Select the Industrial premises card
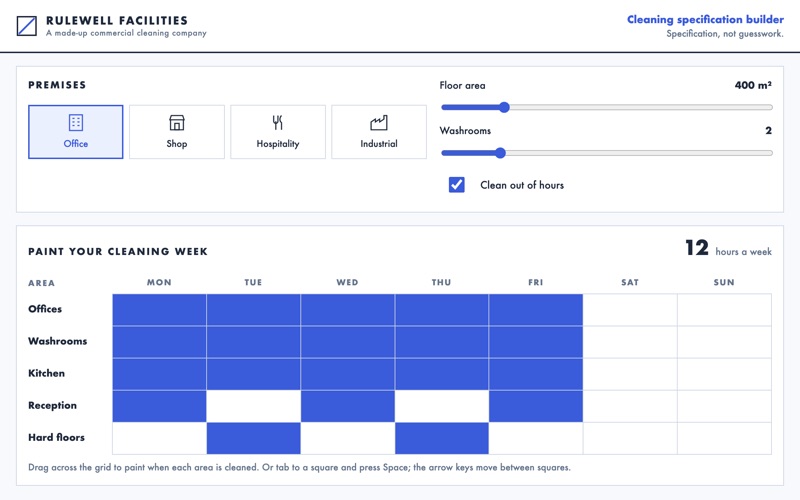Viewport: 800px width, 500px height. coord(379,132)
